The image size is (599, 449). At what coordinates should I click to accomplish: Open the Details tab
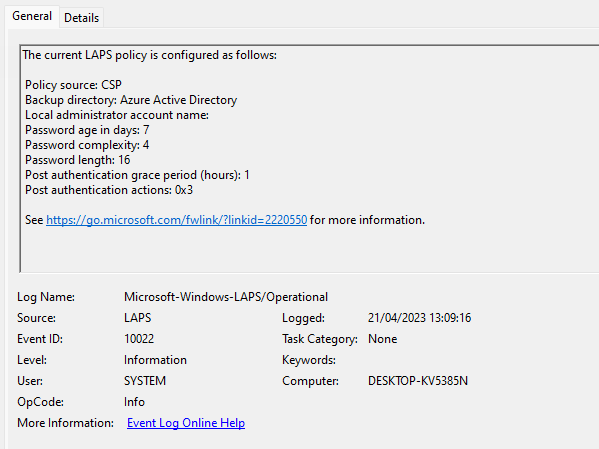(x=81, y=18)
